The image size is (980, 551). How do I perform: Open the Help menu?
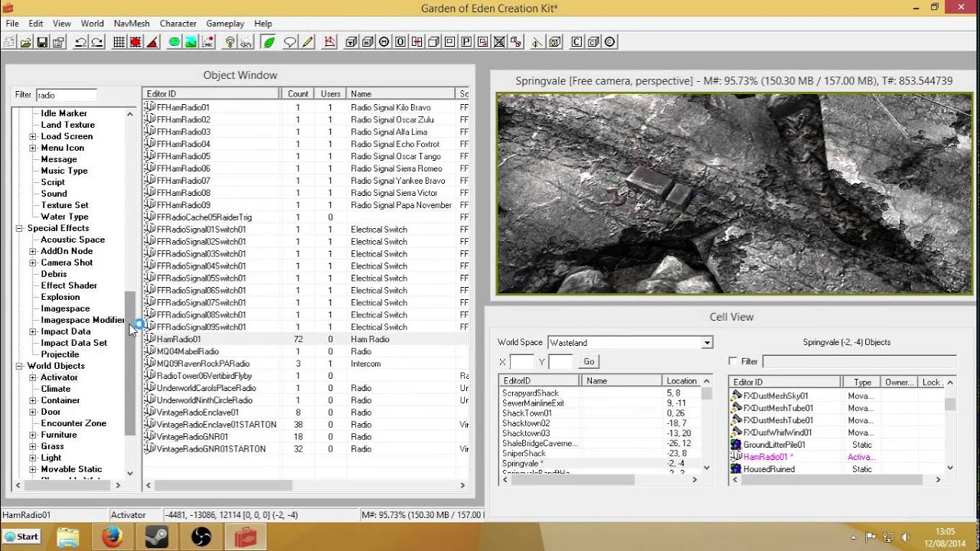[x=263, y=24]
